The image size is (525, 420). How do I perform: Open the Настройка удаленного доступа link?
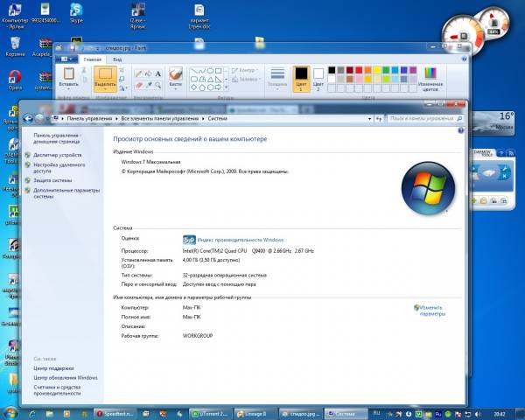pyautogui.click(x=59, y=168)
